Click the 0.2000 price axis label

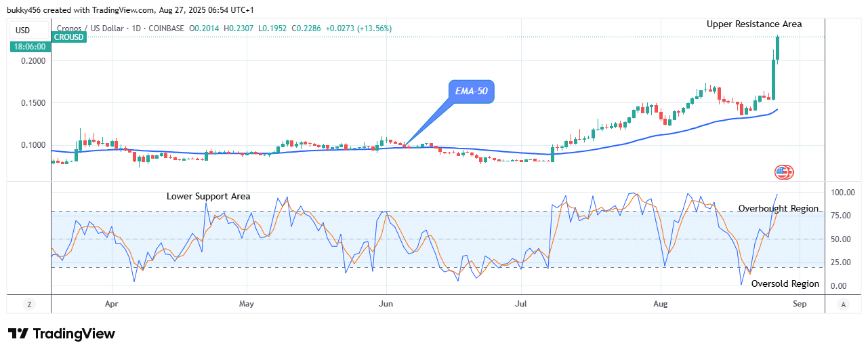34,60
